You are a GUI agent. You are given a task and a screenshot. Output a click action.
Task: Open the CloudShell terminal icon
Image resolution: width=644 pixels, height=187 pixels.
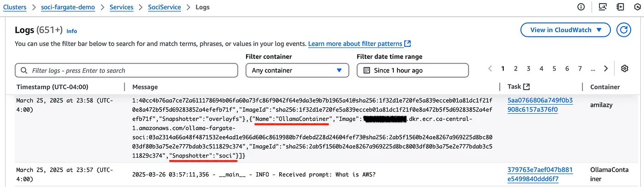coord(603,7)
